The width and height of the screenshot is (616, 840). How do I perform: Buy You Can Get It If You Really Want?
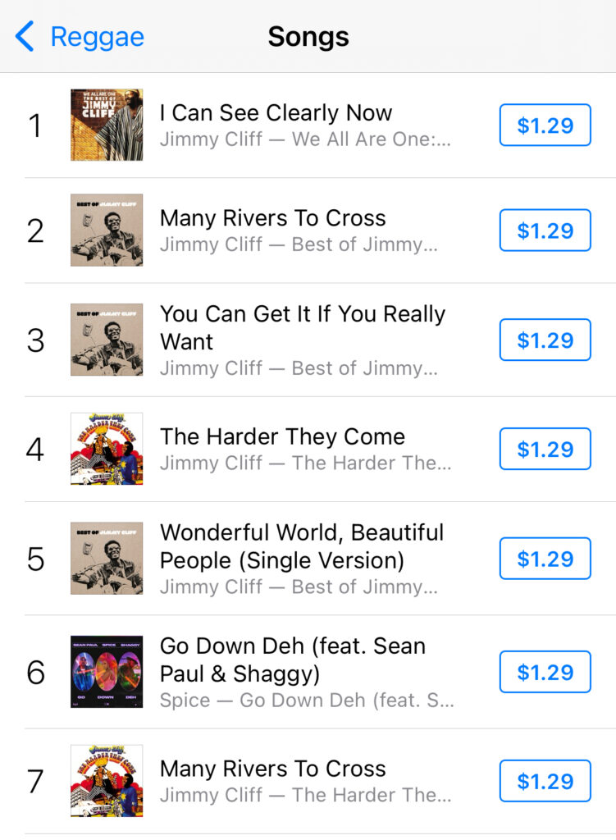click(545, 340)
